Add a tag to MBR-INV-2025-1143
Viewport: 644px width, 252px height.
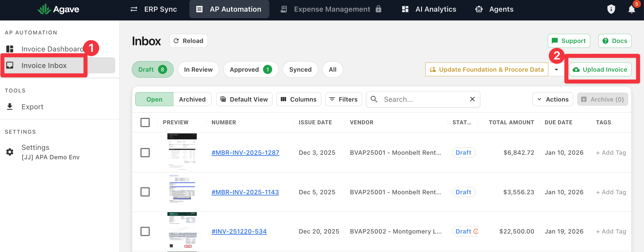point(611,192)
